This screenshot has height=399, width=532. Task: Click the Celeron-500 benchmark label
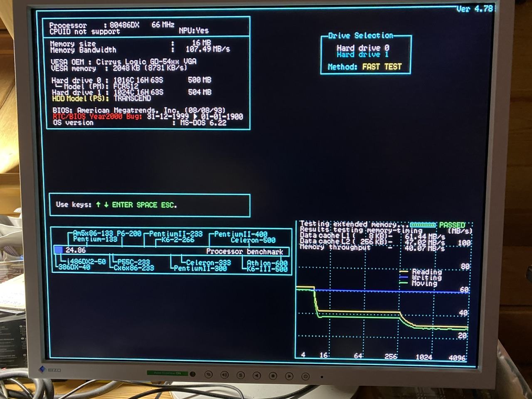[x=253, y=240]
